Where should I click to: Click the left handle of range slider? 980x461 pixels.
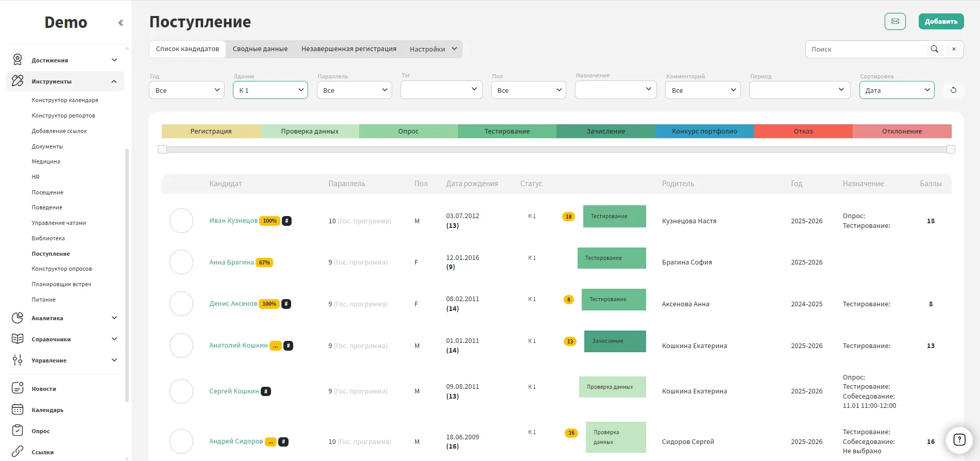click(x=162, y=150)
